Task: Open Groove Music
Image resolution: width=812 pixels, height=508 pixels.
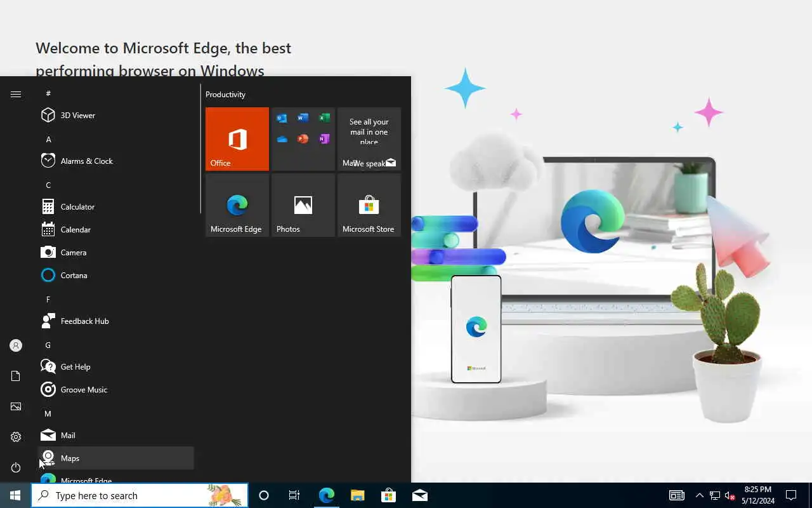Action: click(115, 389)
